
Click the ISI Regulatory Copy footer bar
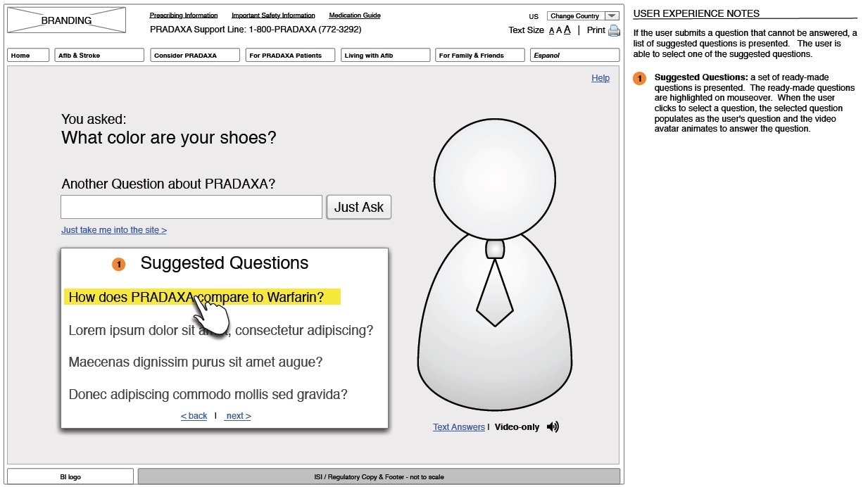click(x=379, y=476)
